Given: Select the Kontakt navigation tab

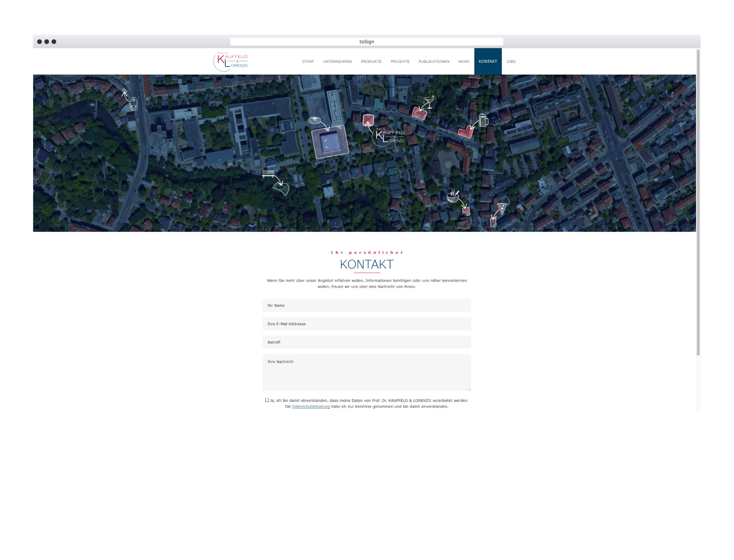Looking at the screenshot, I should click(x=488, y=61).
